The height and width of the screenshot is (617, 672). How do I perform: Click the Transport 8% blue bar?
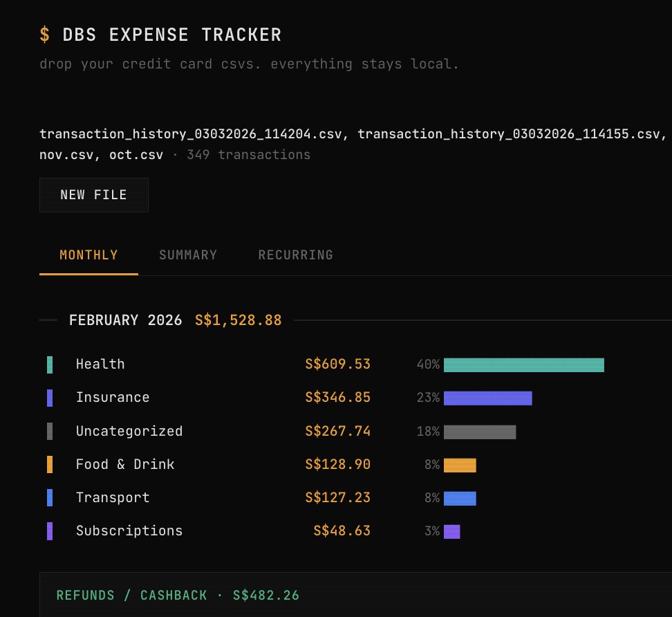[460, 498]
